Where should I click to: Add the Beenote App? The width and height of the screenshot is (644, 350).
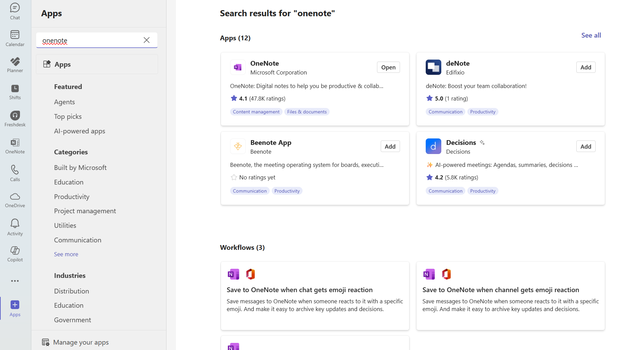390,146
